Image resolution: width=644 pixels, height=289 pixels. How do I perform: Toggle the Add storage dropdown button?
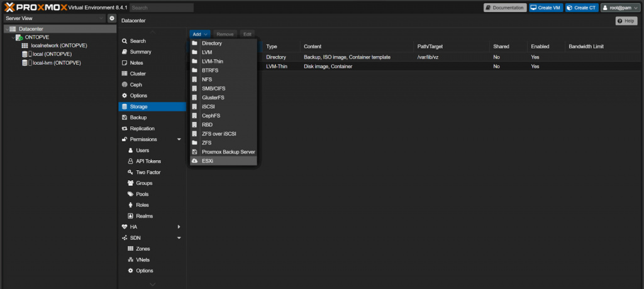(200, 35)
